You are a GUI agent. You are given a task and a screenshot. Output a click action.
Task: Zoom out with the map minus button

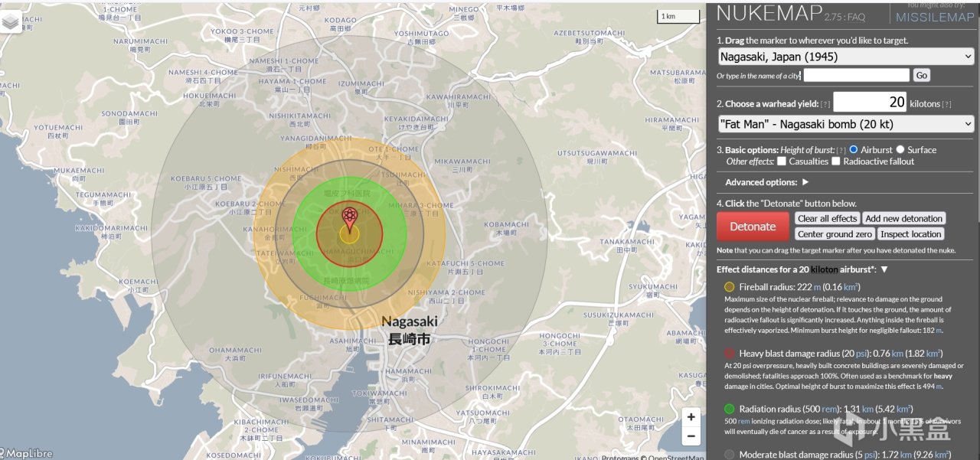tap(691, 436)
